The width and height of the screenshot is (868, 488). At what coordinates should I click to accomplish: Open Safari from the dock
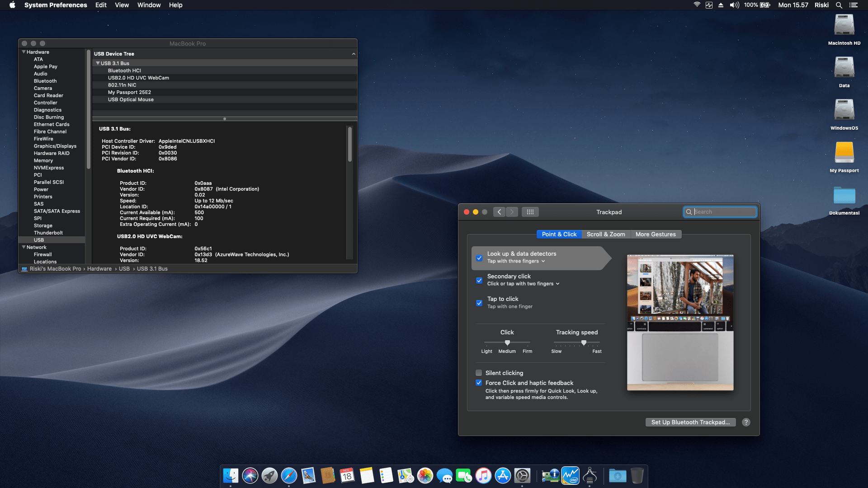click(289, 476)
